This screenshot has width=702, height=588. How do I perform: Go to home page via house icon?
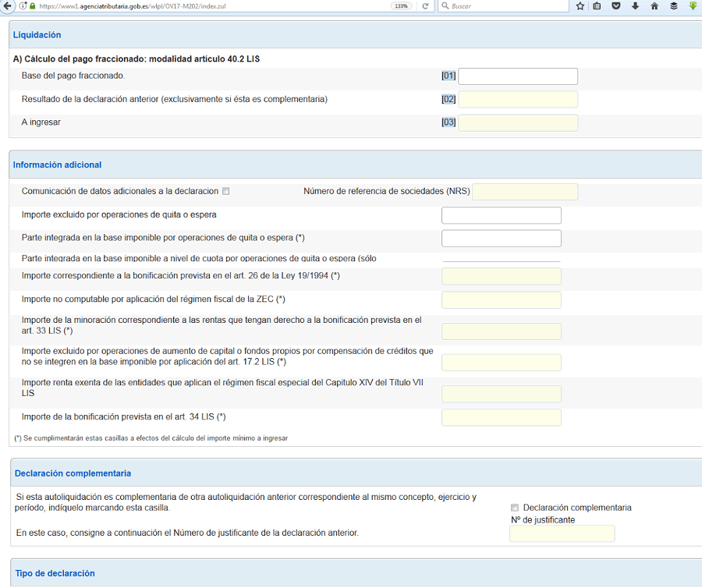coord(654,5)
